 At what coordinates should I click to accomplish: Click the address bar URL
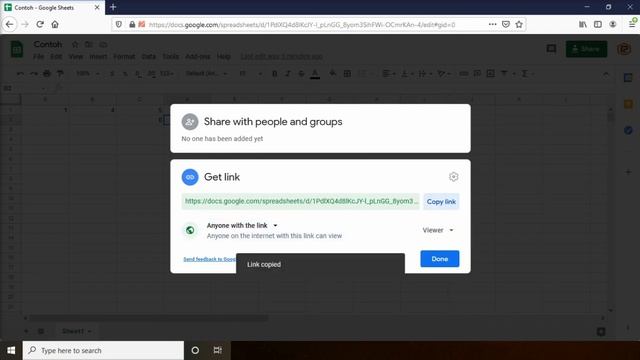click(x=302, y=25)
